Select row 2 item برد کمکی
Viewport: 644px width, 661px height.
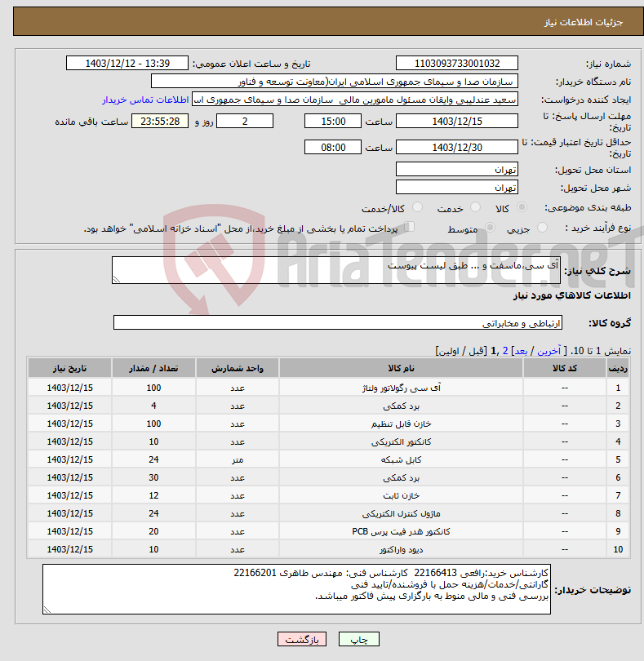[329, 406]
